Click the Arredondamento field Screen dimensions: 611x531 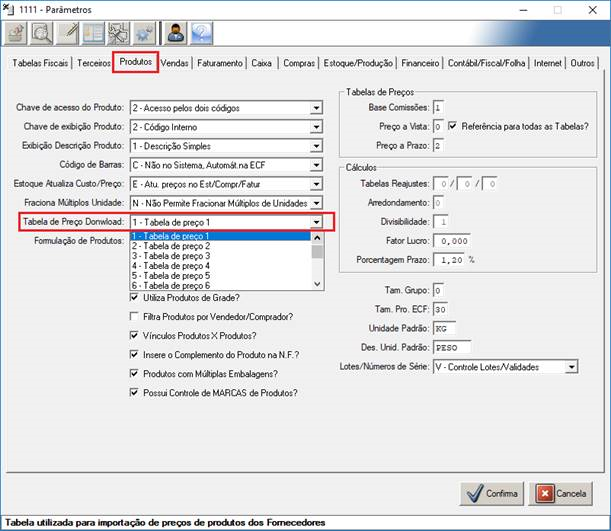pos(438,203)
